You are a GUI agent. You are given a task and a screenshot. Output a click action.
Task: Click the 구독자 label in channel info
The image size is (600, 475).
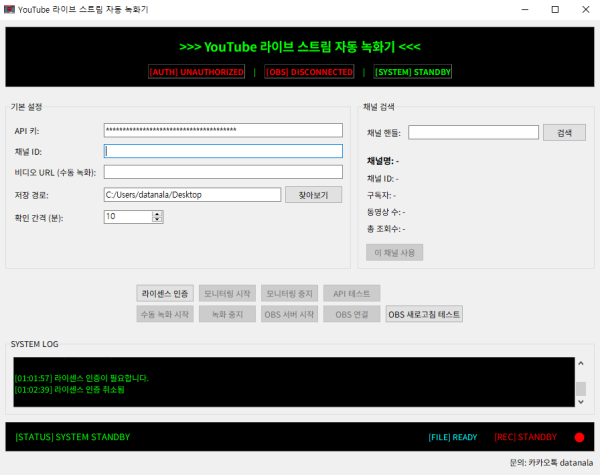(381, 195)
